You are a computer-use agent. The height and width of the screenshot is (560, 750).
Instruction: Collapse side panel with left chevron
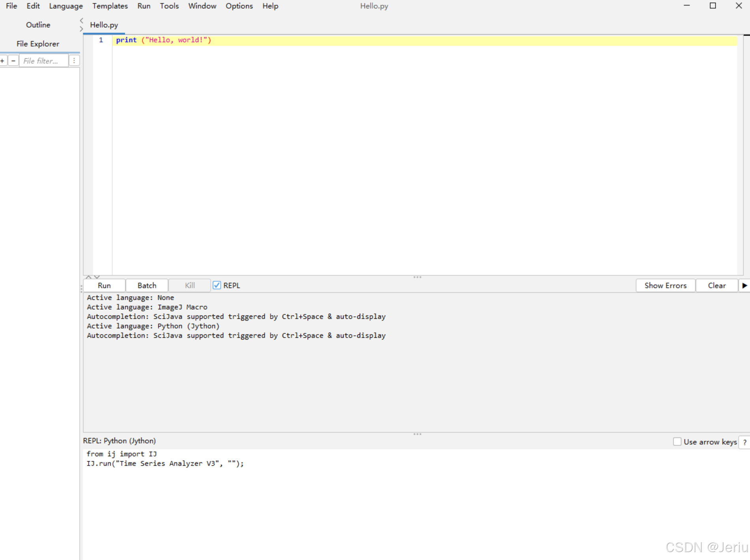pos(81,21)
